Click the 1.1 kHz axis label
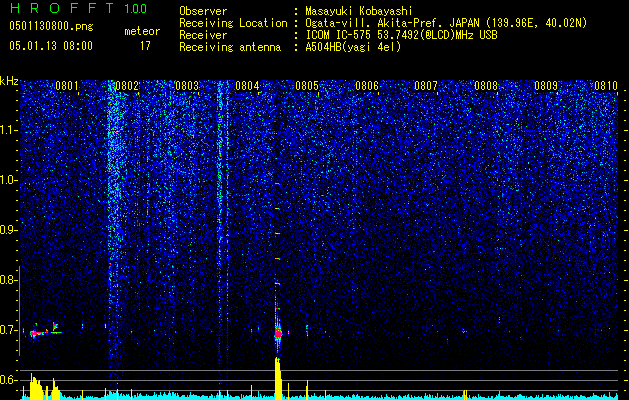The width and height of the screenshot is (629, 400). [x=8, y=130]
